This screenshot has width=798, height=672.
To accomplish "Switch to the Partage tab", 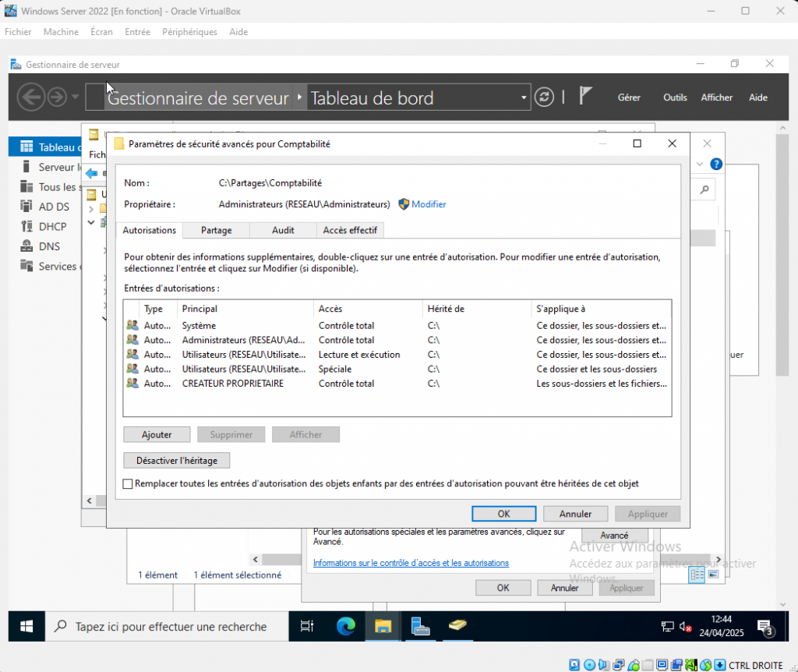I will (216, 230).
